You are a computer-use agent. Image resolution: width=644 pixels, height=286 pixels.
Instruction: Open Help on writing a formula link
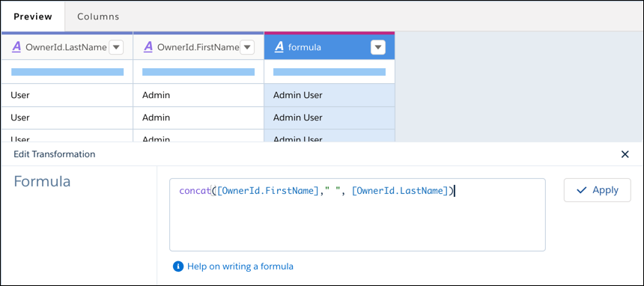pyautogui.click(x=240, y=267)
